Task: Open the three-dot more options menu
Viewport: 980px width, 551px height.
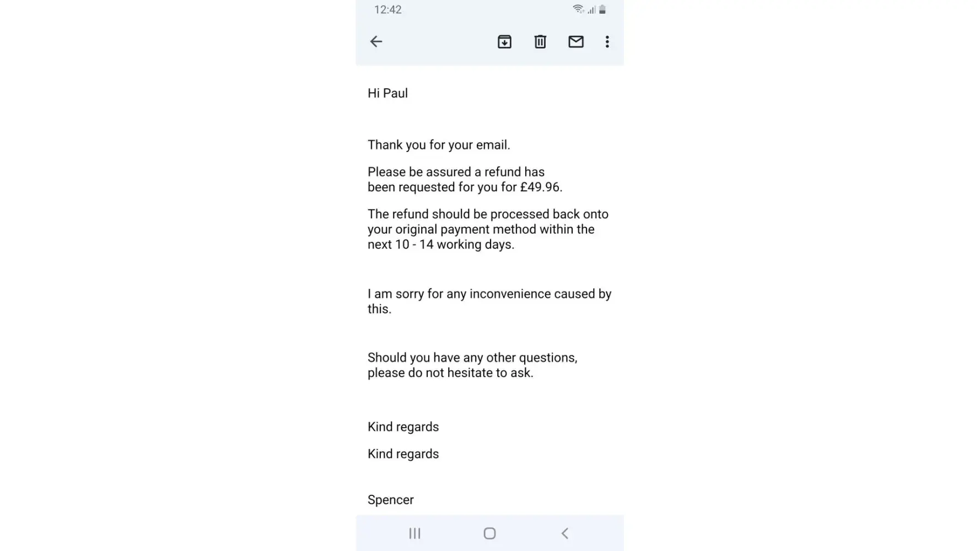Action: (607, 42)
